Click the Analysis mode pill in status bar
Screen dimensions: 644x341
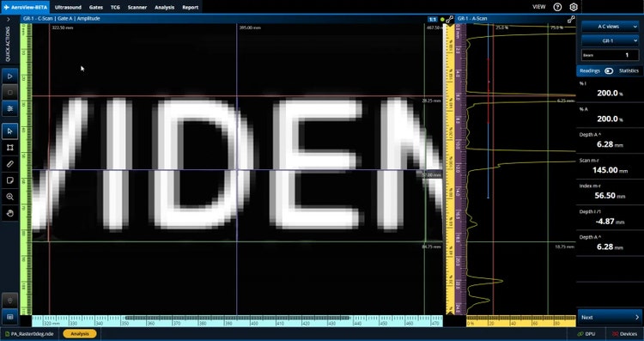point(80,334)
